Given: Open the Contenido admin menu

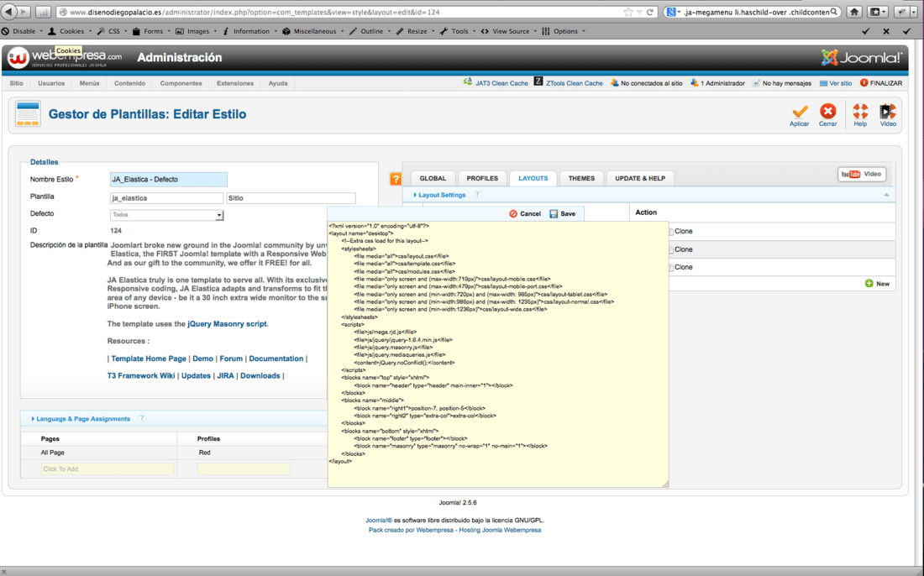Looking at the screenshot, I should 129,83.
